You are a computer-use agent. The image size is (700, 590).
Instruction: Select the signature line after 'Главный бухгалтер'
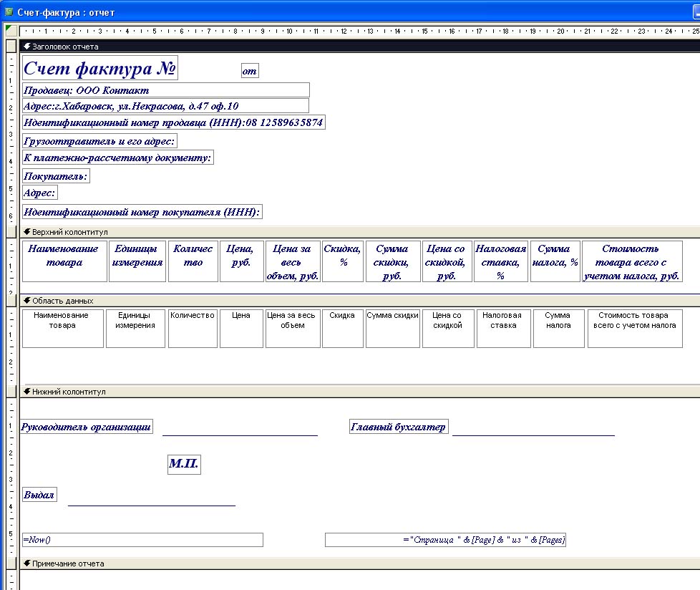pos(533,435)
